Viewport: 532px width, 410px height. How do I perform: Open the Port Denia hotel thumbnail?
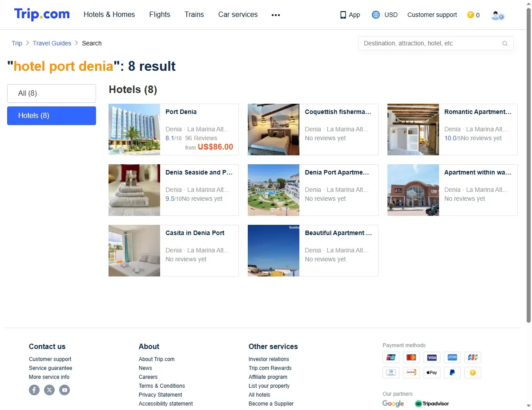tap(134, 130)
